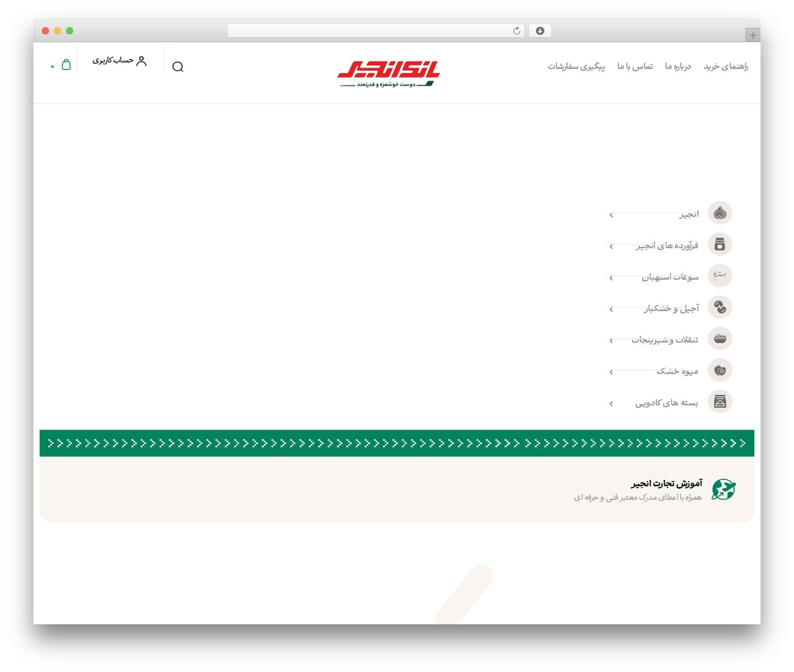The height and width of the screenshot is (672, 794).
Task: Expand the انجیر category chevron
Action: (611, 215)
